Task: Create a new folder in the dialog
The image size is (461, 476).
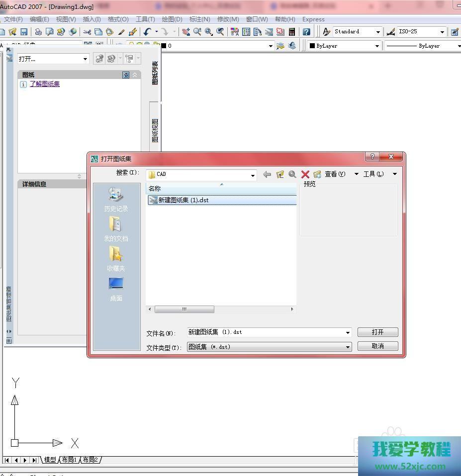Action: click(317, 174)
